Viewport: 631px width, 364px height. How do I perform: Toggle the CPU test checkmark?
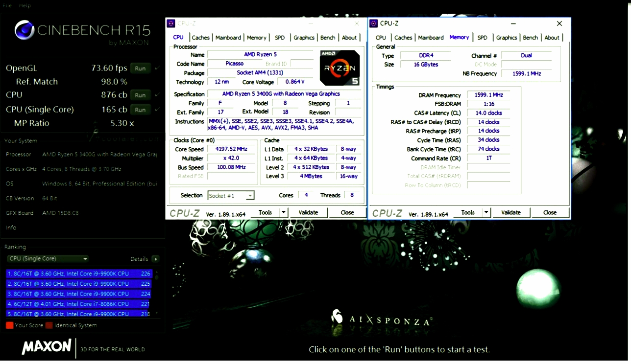click(x=157, y=94)
